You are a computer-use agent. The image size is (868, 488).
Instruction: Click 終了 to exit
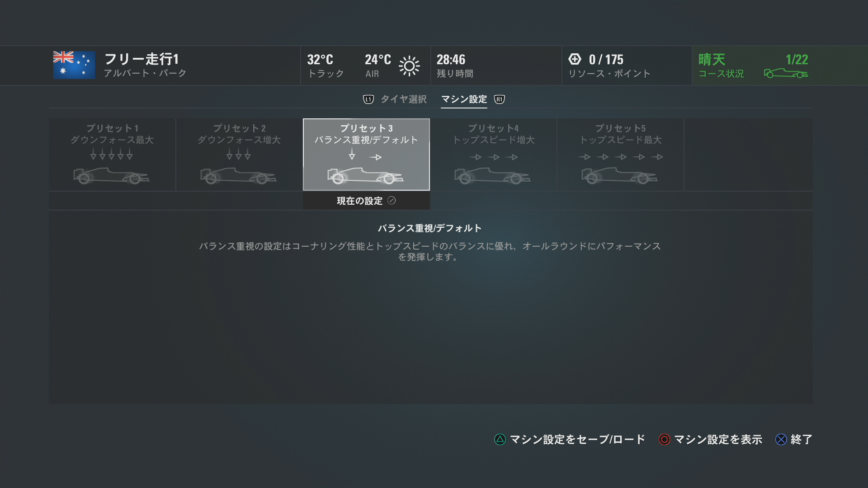(x=802, y=439)
